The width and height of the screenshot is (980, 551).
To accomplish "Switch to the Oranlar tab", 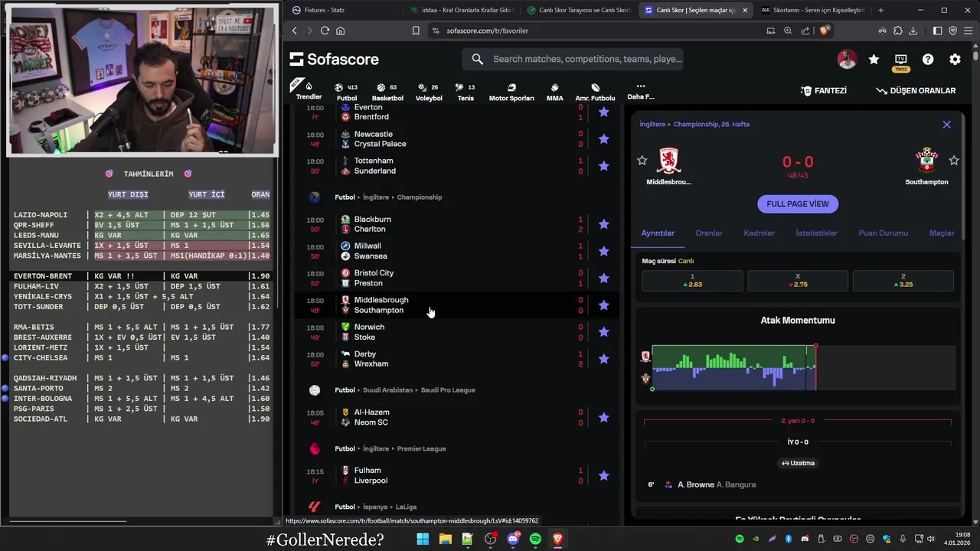I will pos(709,233).
